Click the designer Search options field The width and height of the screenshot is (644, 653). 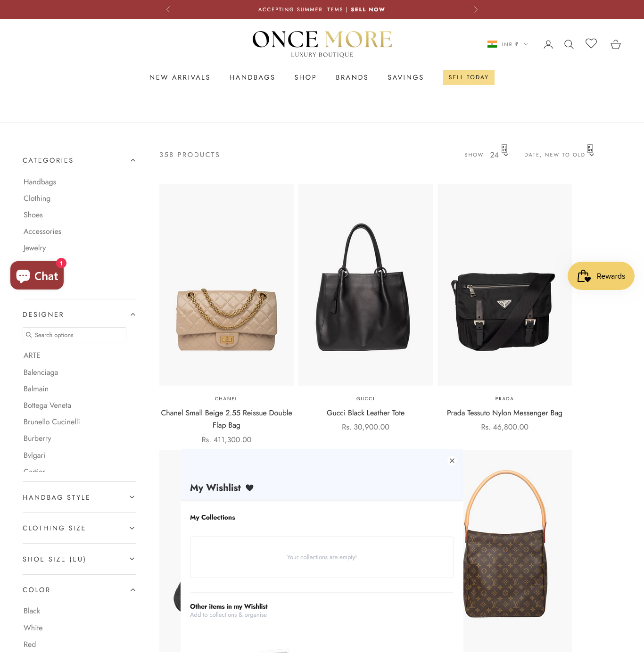[74, 335]
